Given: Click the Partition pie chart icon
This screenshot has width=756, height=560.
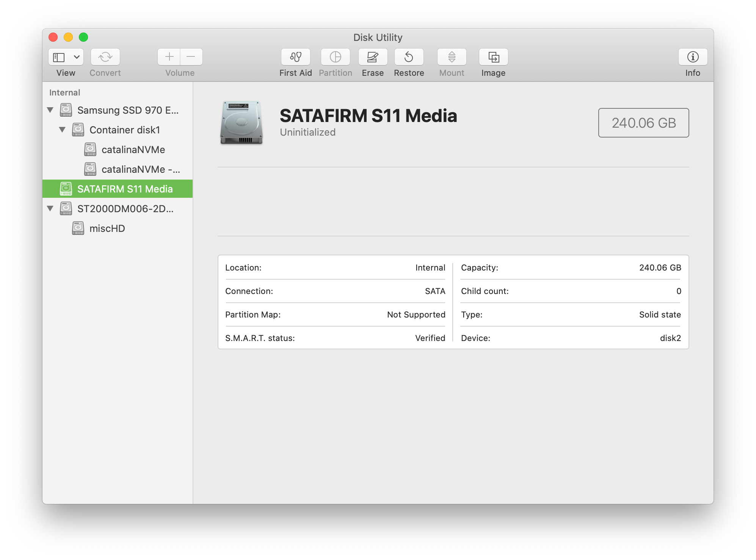Looking at the screenshot, I should [335, 57].
